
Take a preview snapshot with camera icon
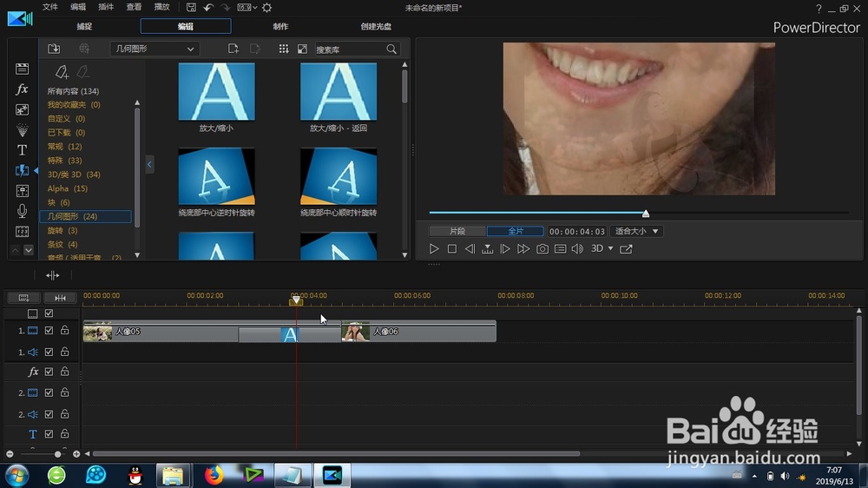point(542,248)
